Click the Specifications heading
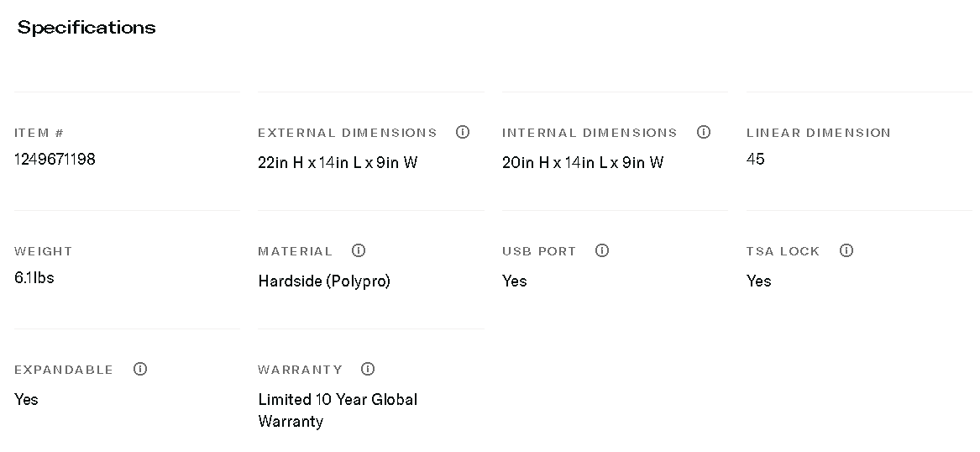Image resolution: width=980 pixels, height=452 pixels. coord(86,28)
